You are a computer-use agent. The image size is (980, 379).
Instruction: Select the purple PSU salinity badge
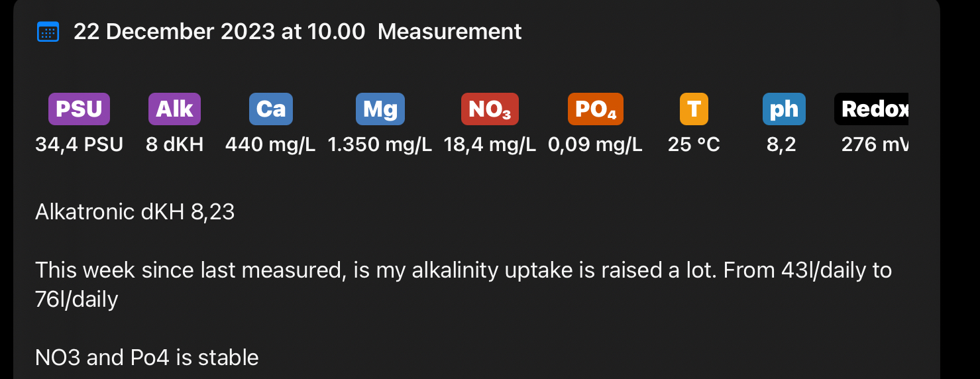point(79,109)
